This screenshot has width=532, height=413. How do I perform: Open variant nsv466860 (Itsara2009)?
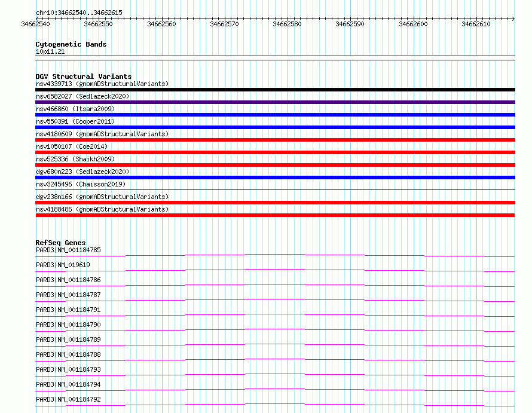pyautogui.click(x=75, y=109)
